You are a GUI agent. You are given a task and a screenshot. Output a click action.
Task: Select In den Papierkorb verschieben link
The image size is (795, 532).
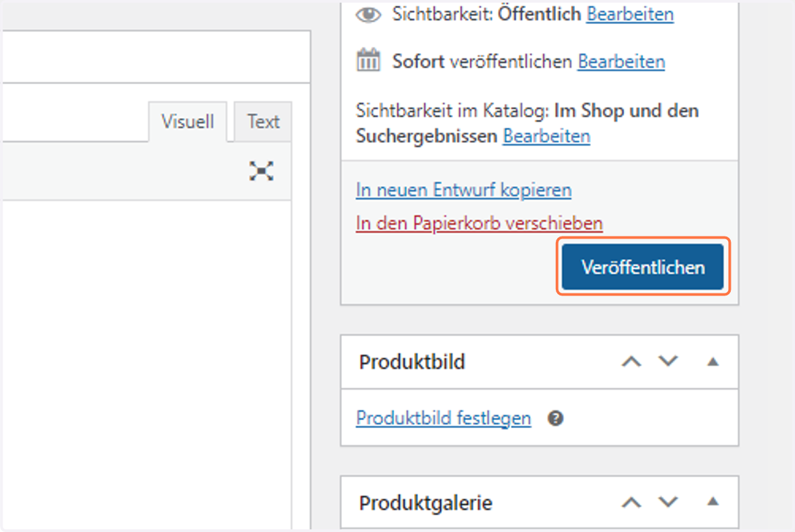(x=480, y=223)
